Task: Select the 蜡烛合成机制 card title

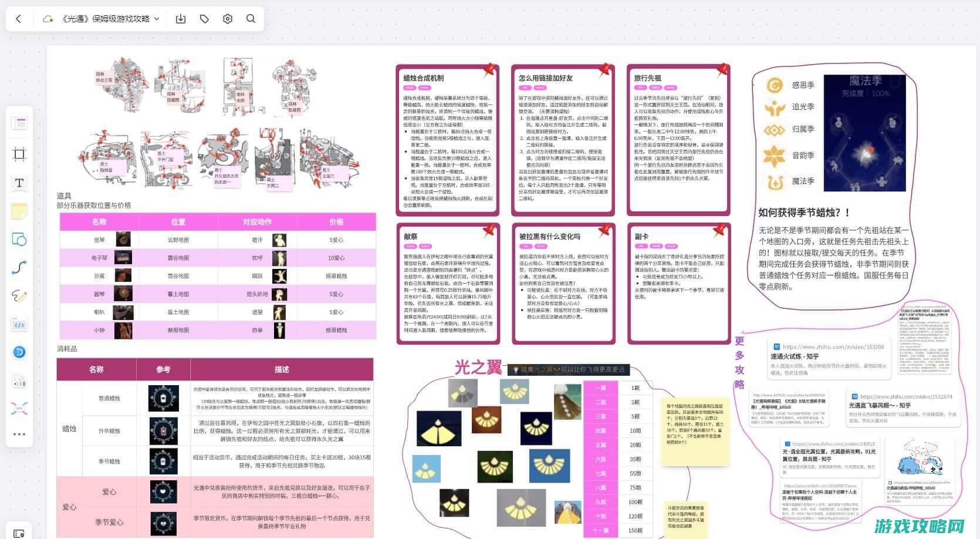Action: point(423,78)
